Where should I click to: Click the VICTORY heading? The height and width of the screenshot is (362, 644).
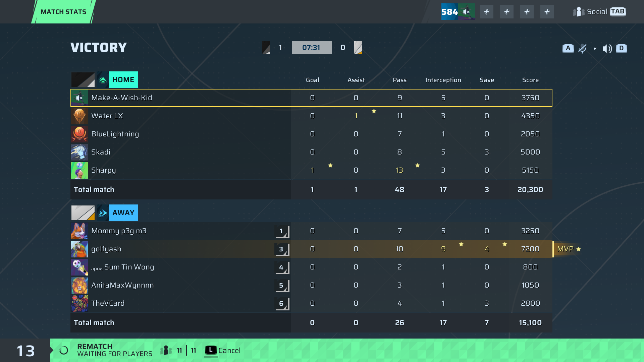pyautogui.click(x=99, y=48)
